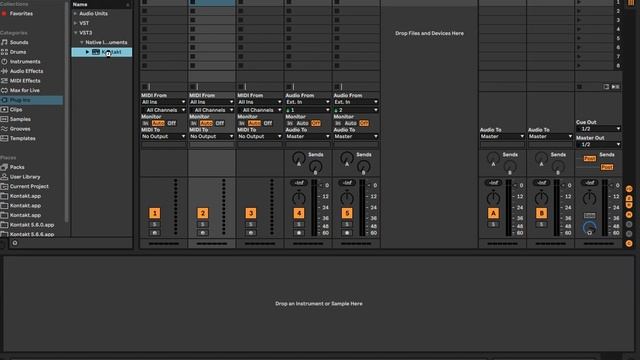This screenshot has height=360, width=640.
Task: Collapse the VST3 folder
Action: 76,33
